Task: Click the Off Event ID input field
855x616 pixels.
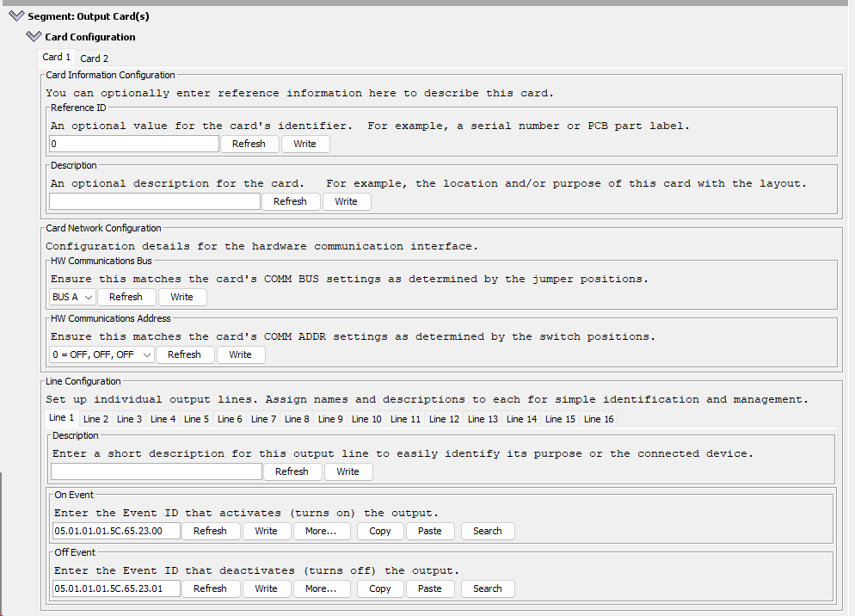Action: (116, 588)
